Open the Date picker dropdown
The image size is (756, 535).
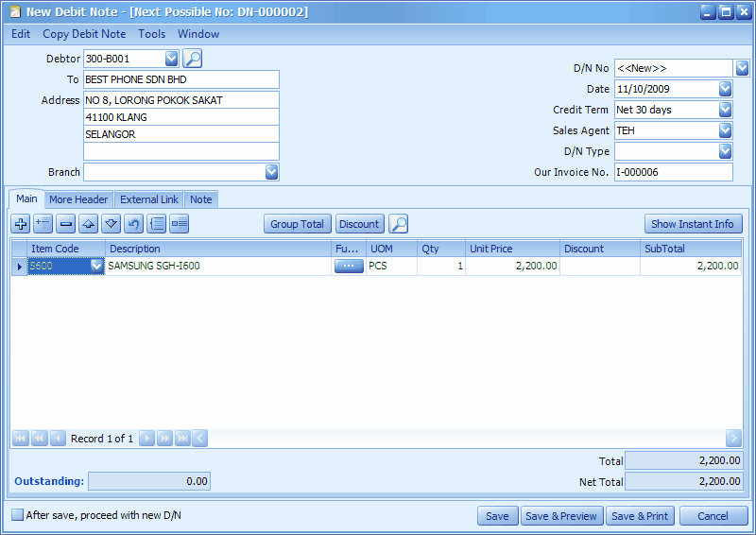coord(725,89)
